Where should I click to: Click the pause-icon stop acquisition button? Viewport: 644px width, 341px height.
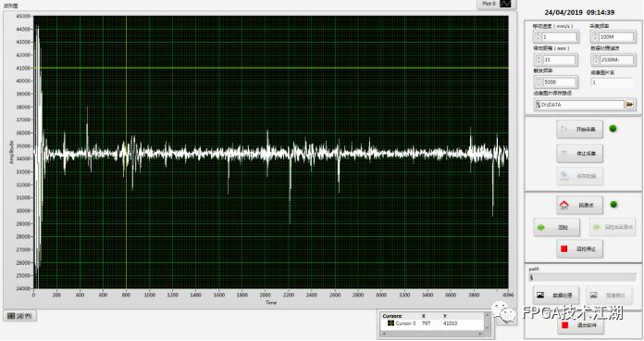coord(579,153)
